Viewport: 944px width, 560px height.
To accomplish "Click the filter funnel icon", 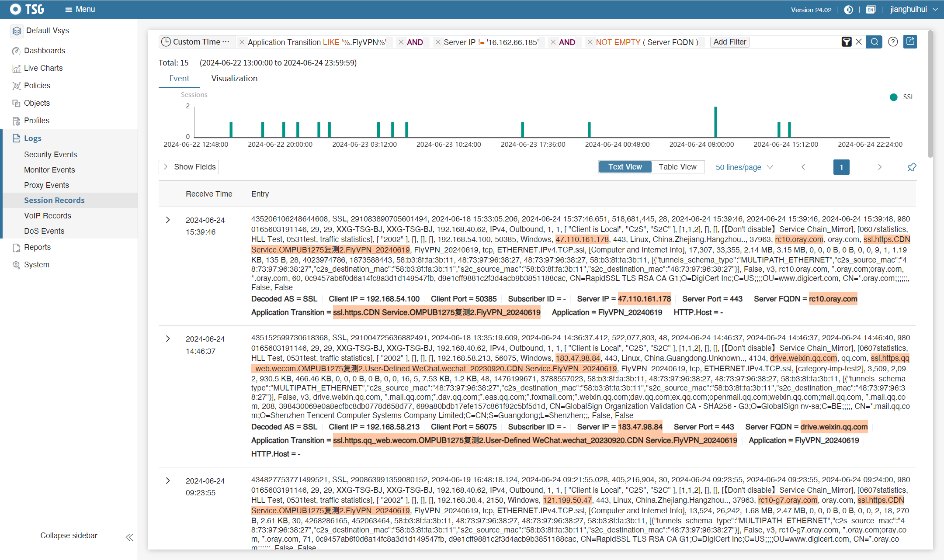I will [846, 42].
